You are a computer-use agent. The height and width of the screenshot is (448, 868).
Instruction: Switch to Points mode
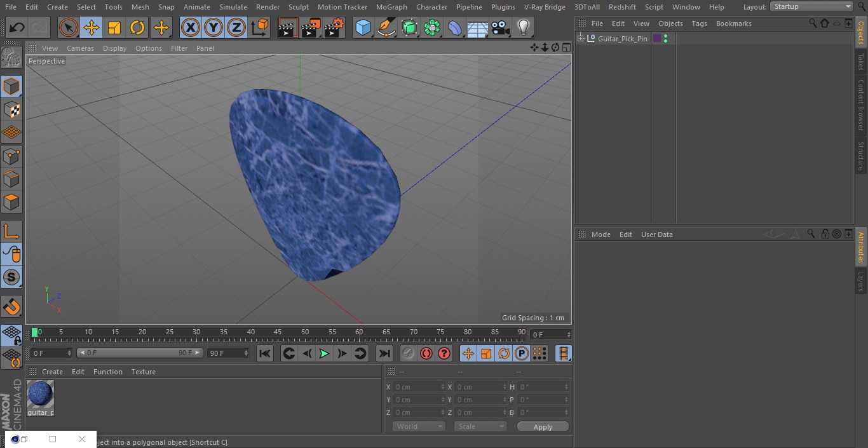point(11,156)
